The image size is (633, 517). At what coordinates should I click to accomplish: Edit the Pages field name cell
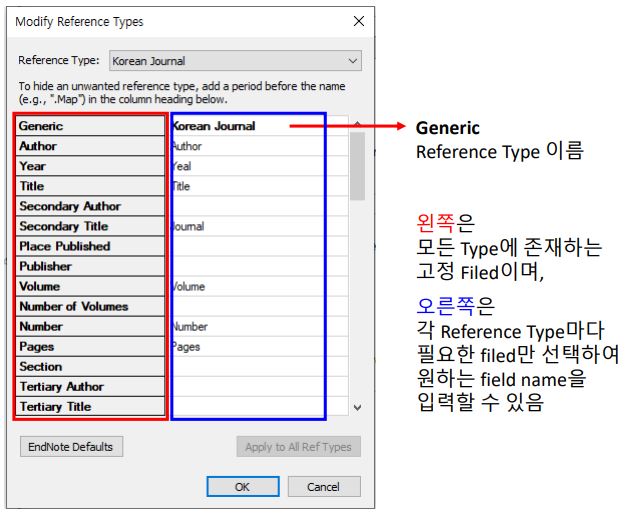click(258, 347)
